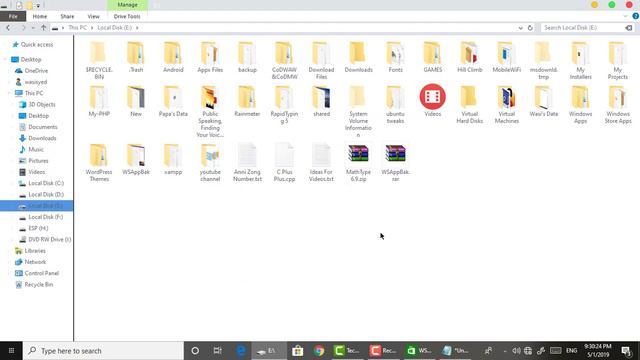Viewport: 640px width, 360px height.
Task: Switch to the Home ribbon tab
Action: [x=40, y=16]
